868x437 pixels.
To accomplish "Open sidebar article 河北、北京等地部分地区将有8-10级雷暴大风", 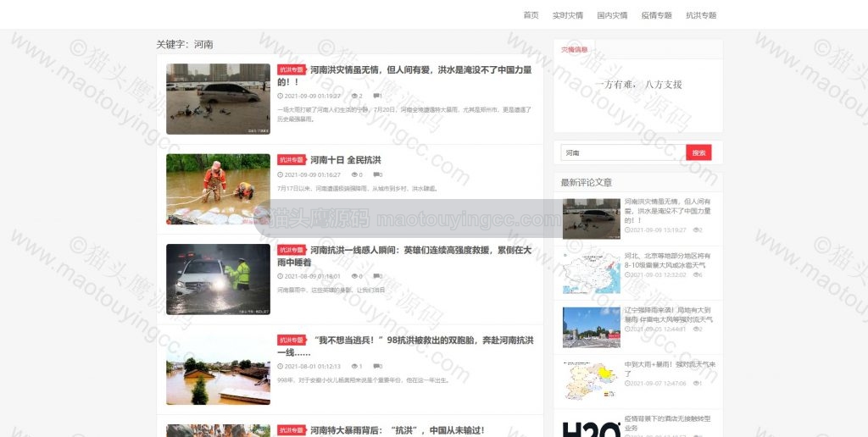I will pos(668,261).
